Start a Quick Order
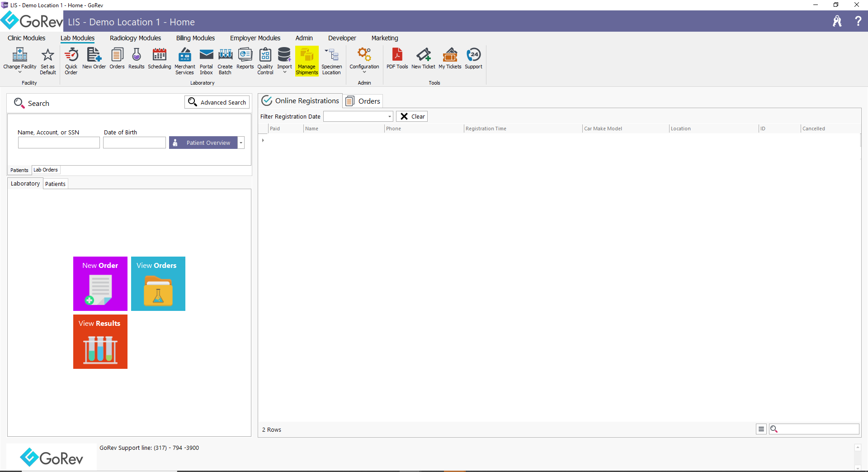This screenshot has height=472, width=868. (x=71, y=61)
